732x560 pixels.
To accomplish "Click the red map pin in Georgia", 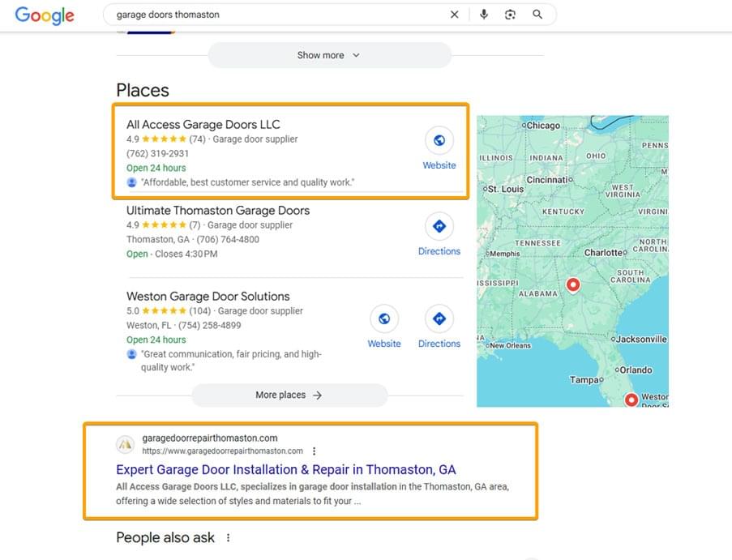I will [x=573, y=284].
